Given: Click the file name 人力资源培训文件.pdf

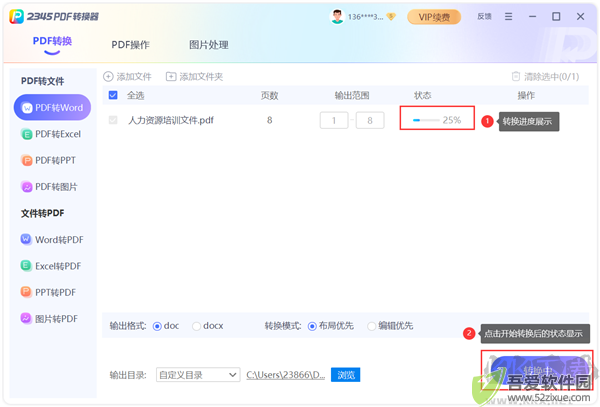Looking at the screenshot, I should [x=171, y=120].
